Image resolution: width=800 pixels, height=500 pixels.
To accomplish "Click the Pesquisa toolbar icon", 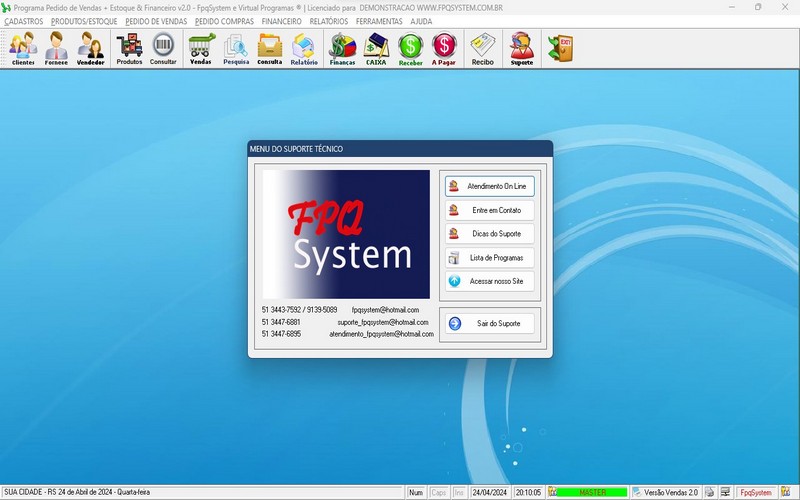I will pos(236,48).
